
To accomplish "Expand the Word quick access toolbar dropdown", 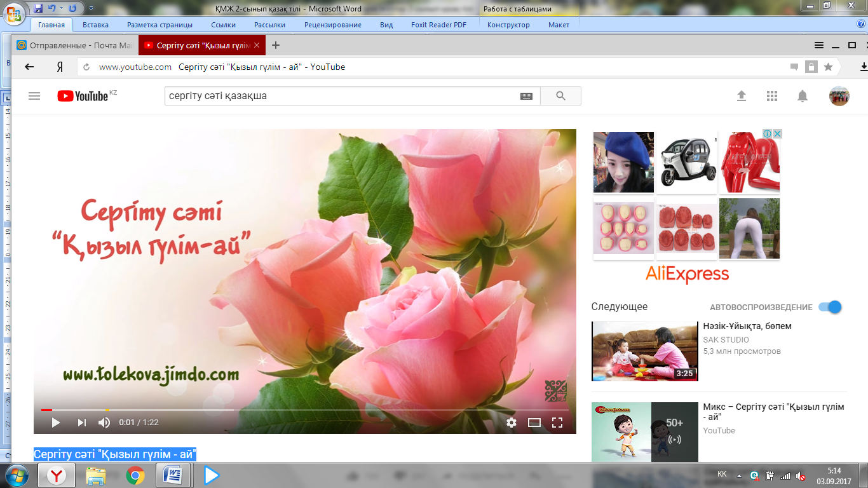I will (91, 9).
